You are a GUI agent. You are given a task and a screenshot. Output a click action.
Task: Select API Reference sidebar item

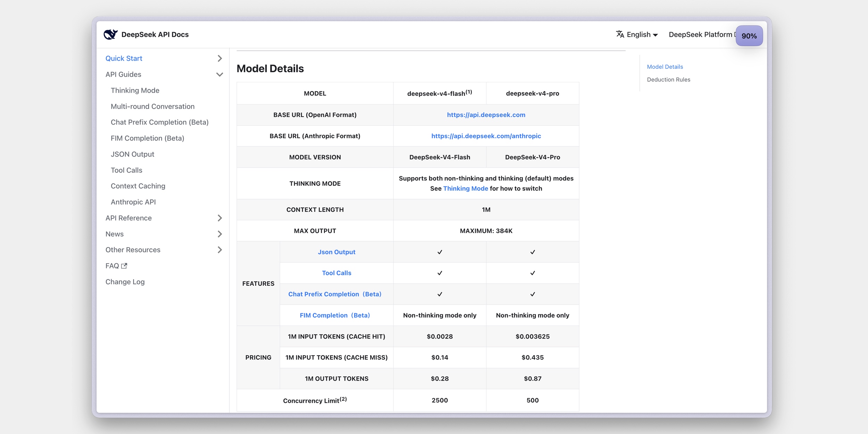point(128,218)
